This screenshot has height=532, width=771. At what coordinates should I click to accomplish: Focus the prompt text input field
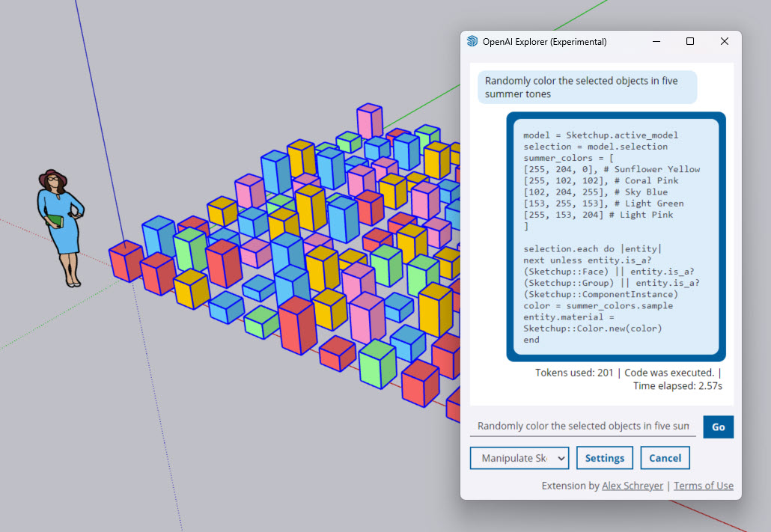tap(582, 426)
